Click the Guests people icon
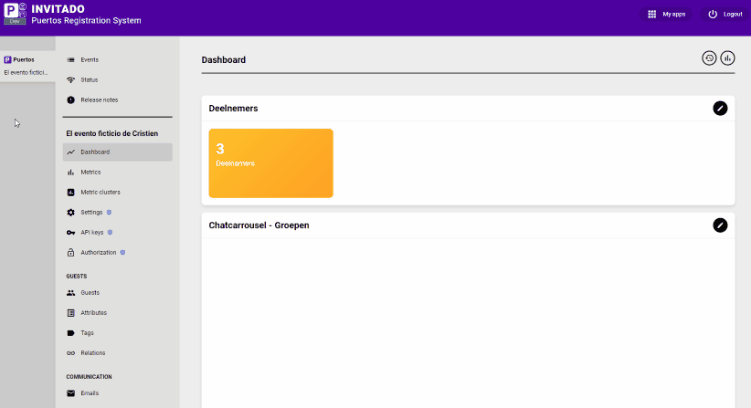751x408 pixels. click(x=71, y=293)
